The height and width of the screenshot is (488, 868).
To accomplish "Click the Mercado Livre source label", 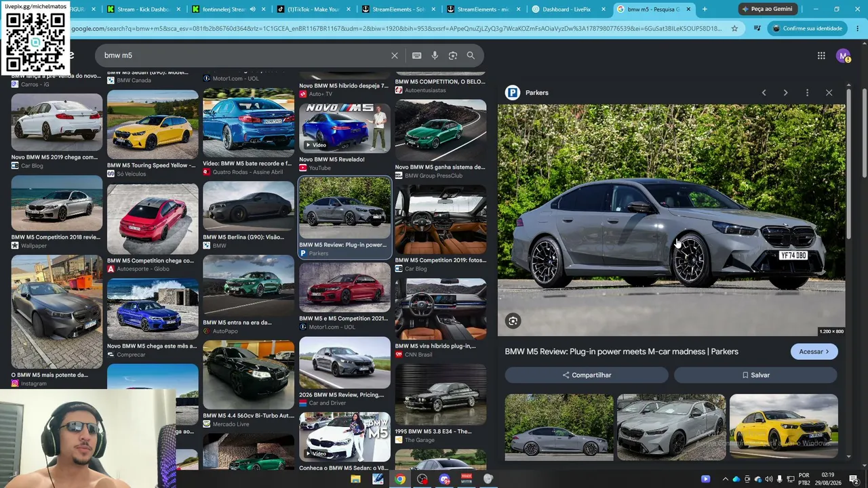I will 231,424.
